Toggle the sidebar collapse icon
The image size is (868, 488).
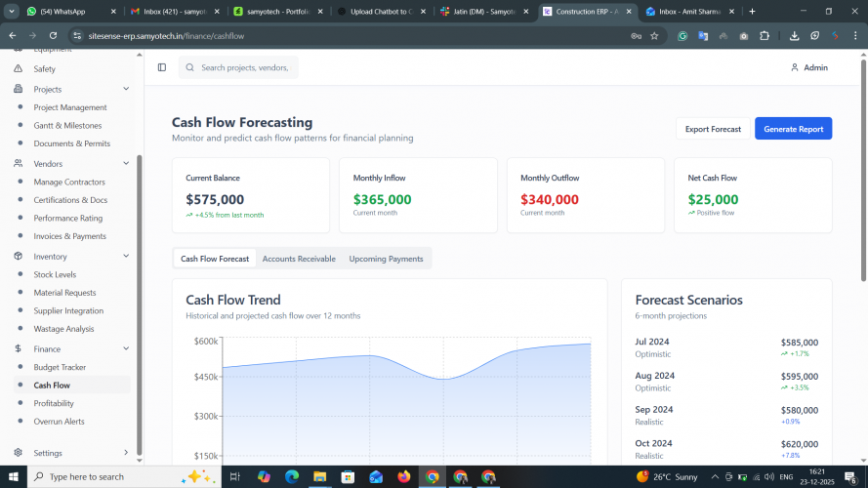[162, 67]
